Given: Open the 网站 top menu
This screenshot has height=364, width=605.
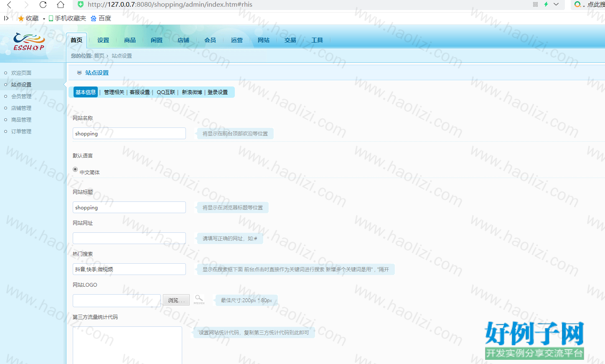Looking at the screenshot, I should point(264,40).
